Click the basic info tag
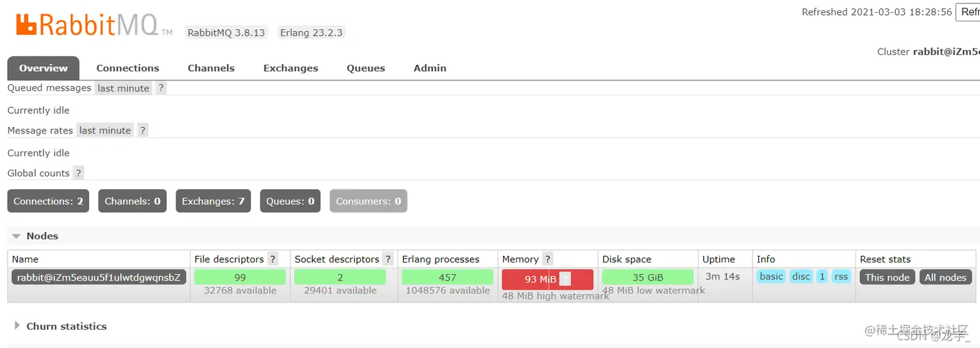The height and width of the screenshot is (348, 980). [x=771, y=276]
